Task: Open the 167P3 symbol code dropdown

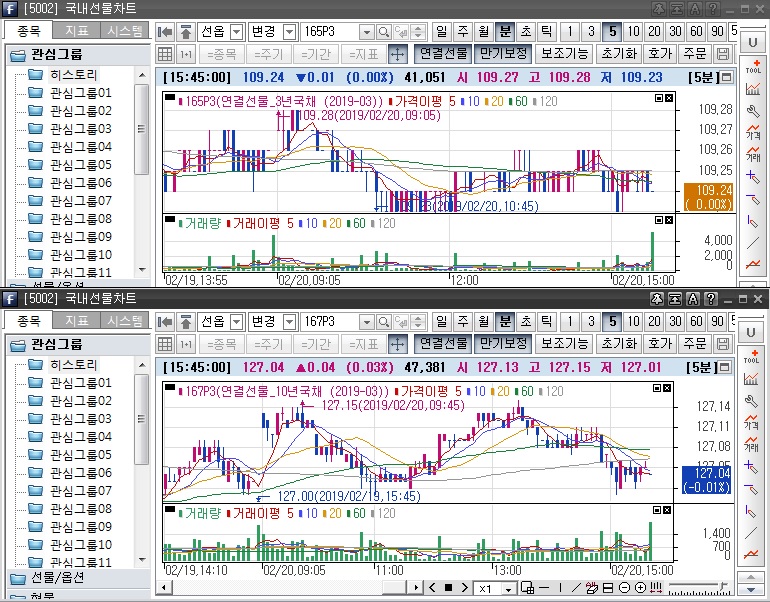Action: point(365,321)
